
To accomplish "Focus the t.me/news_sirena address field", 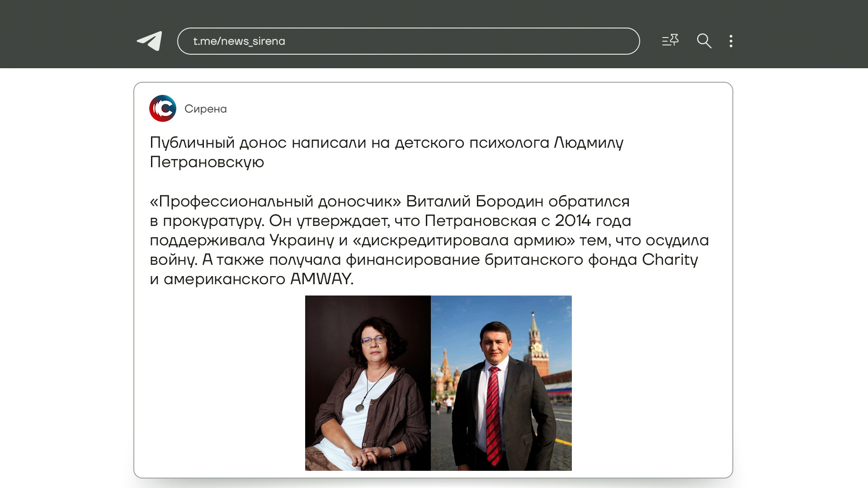I will [x=408, y=41].
